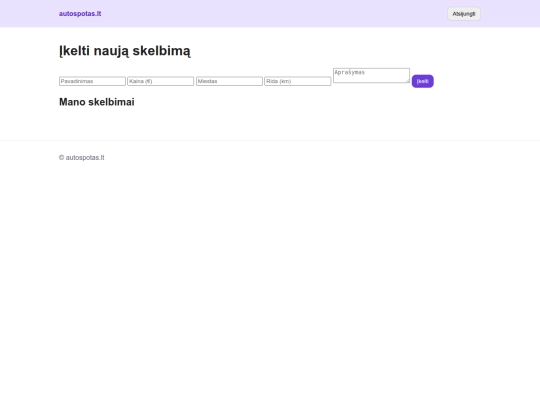The height and width of the screenshot is (405, 540).
Task: Open the autospotas.lt home link
Action: click(80, 14)
